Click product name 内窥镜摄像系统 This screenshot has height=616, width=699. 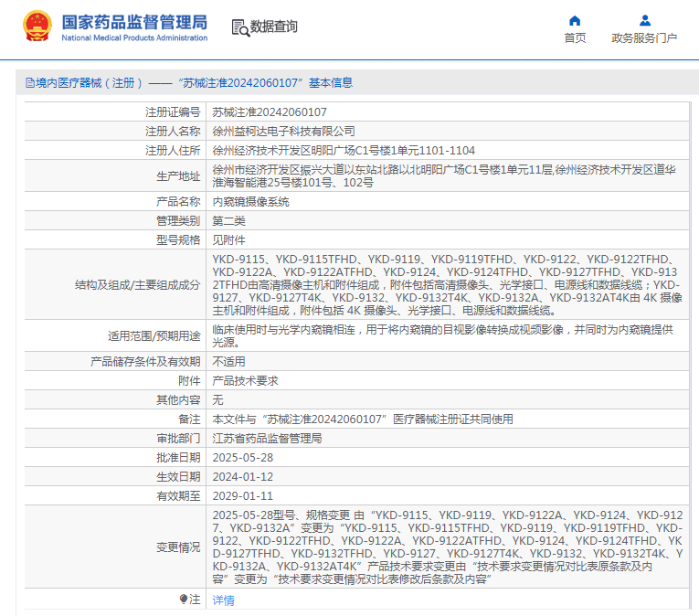pyautogui.click(x=250, y=202)
